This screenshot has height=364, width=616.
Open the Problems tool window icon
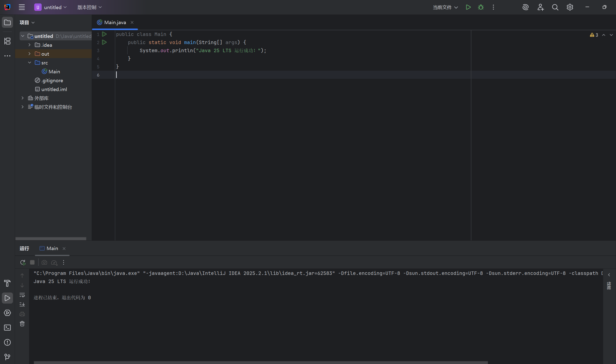[x=7, y=342]
